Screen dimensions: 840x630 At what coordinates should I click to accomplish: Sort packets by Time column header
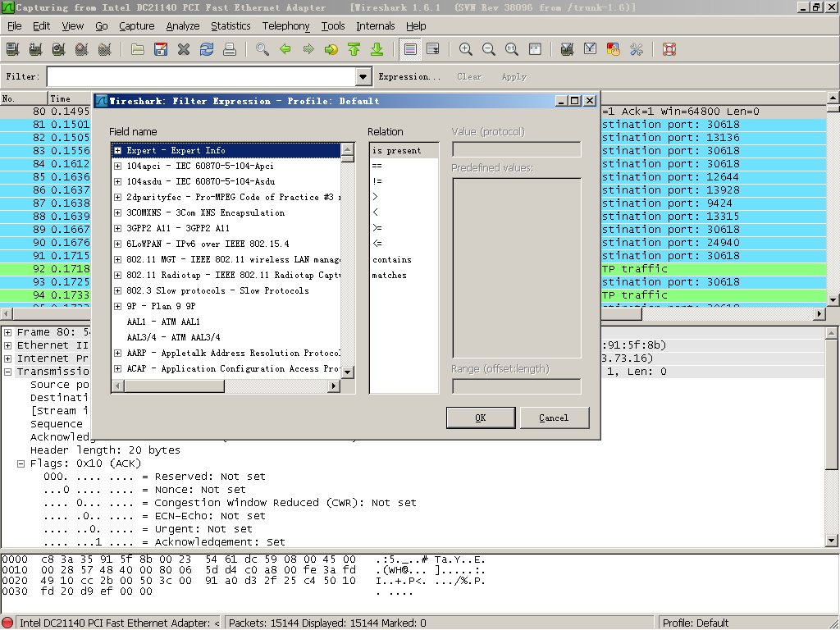tap(69, 98)
